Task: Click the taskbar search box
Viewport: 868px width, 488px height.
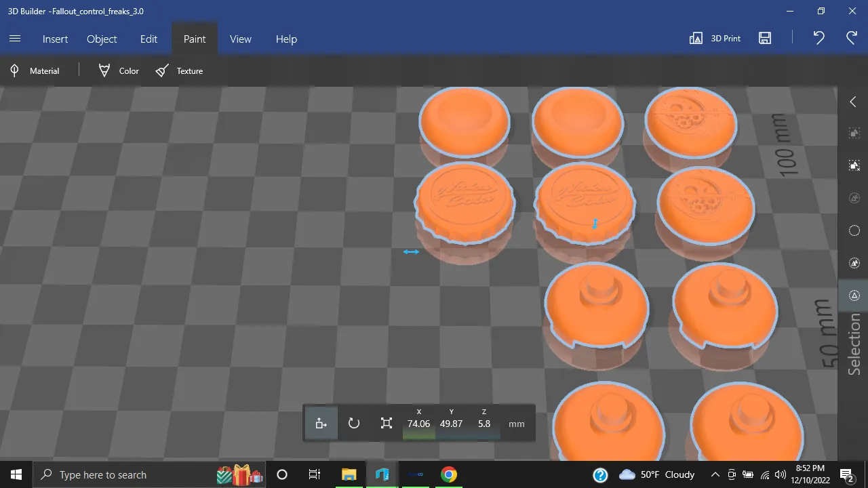Action: point(151,474)
